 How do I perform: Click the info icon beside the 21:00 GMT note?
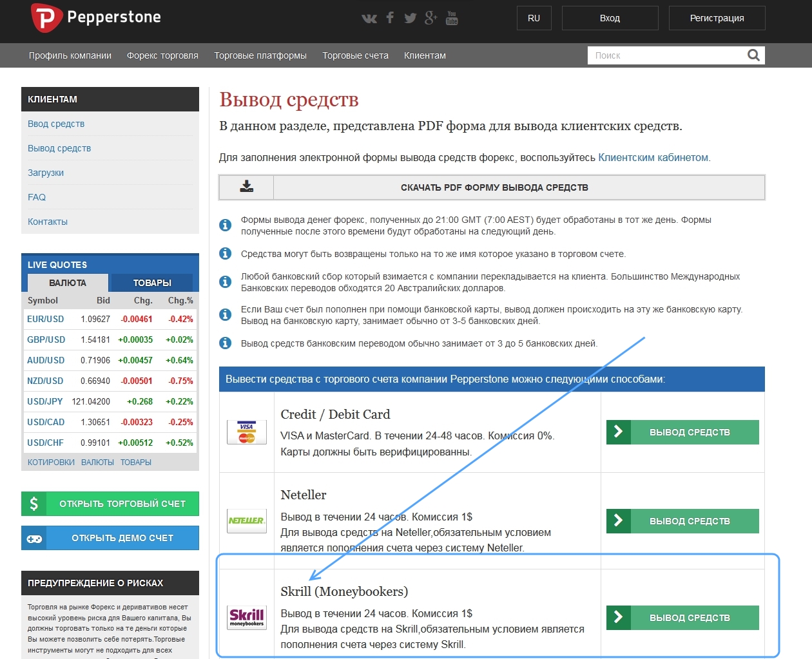point(225,225)
